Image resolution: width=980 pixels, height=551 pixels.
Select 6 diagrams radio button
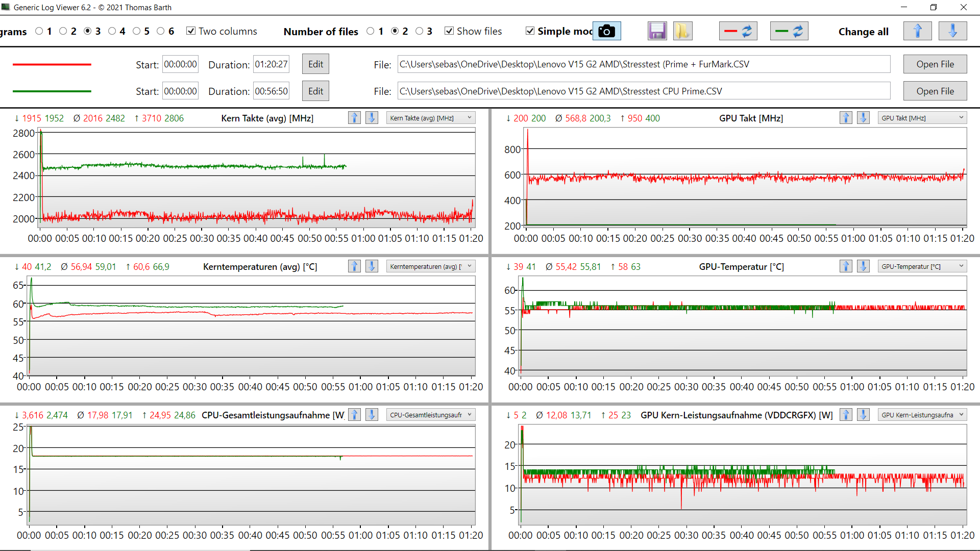tap(161, 31)
